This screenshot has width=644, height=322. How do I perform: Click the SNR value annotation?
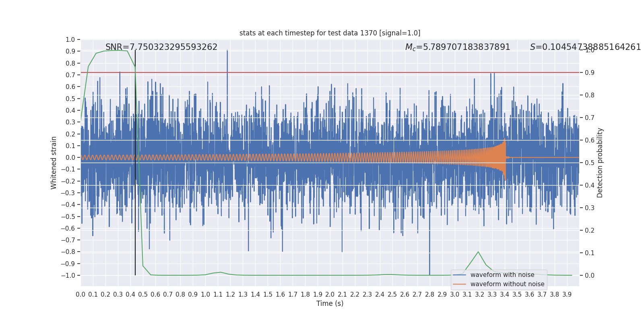161,47
